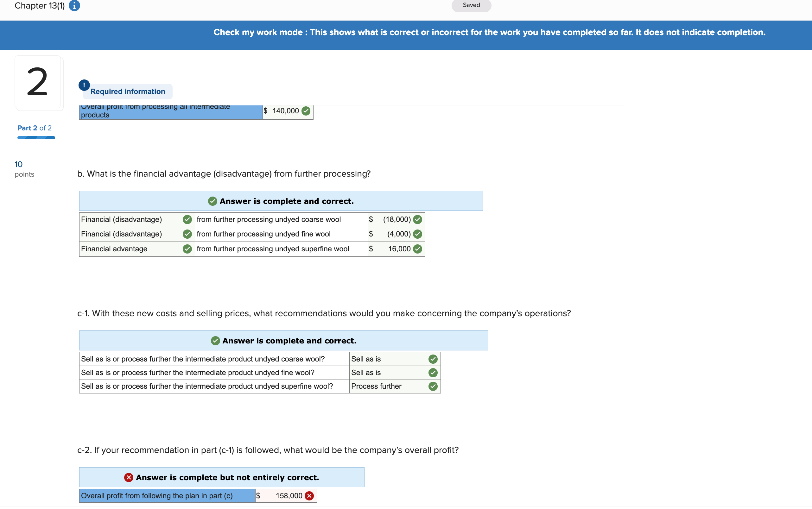Click green check in coarse wool recommendation row

click(433, 359)
